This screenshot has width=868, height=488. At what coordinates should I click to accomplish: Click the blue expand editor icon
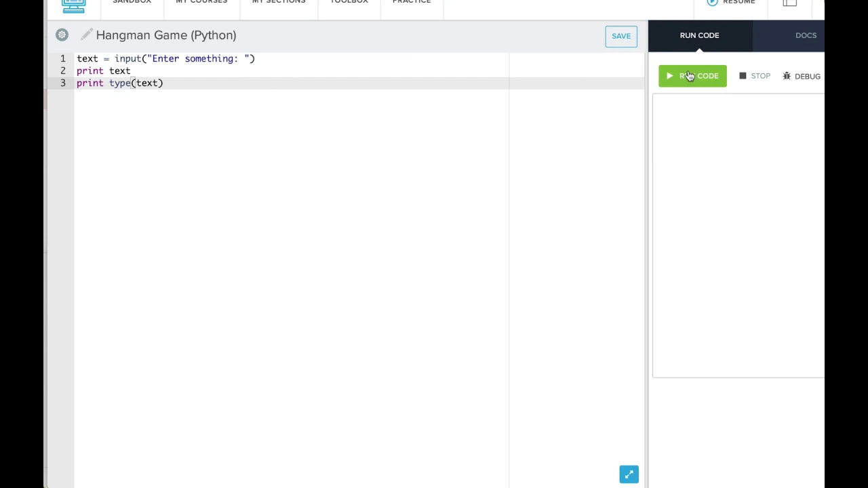click(x=629, y=474)
